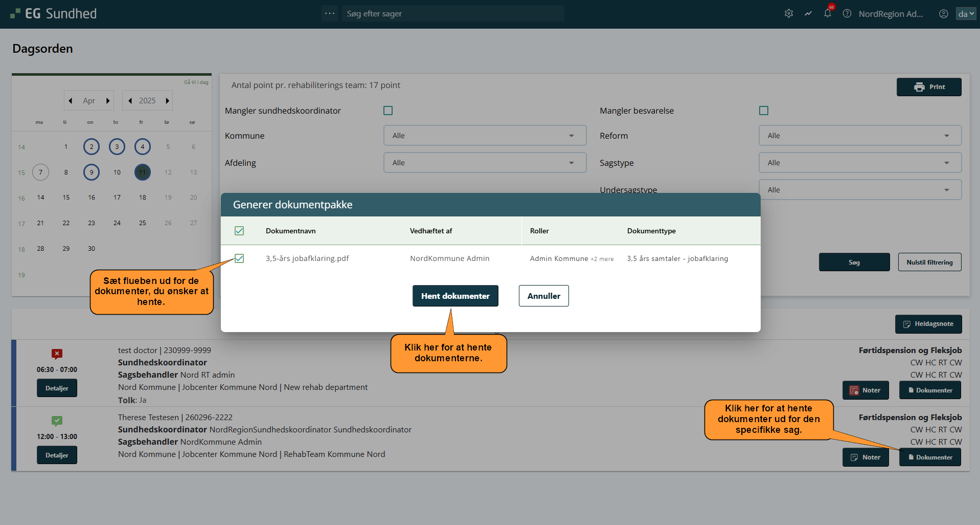The width and height of the screenshot is (980, 525).
Task: Select April 9 in the calendar
Action: tap(92, 172)
